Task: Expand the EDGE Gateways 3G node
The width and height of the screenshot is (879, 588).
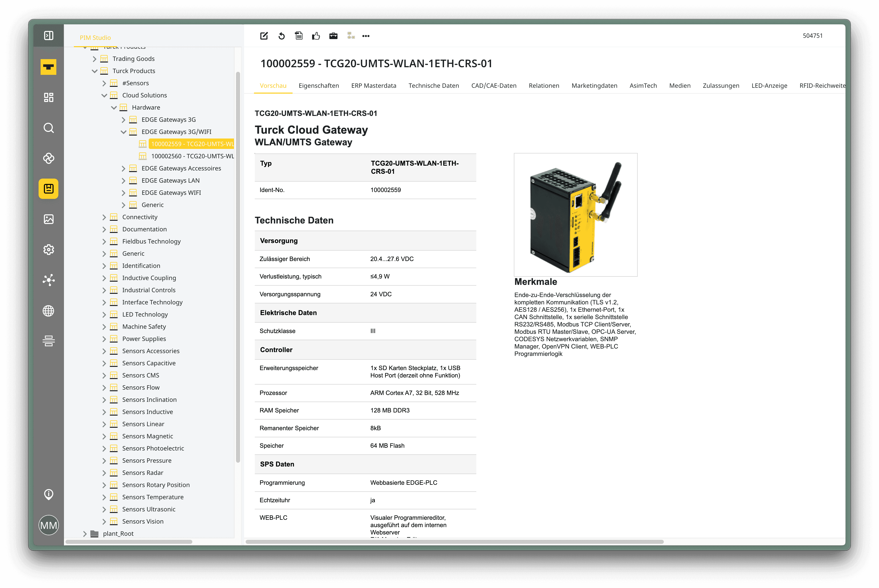Action: point(123,119)
